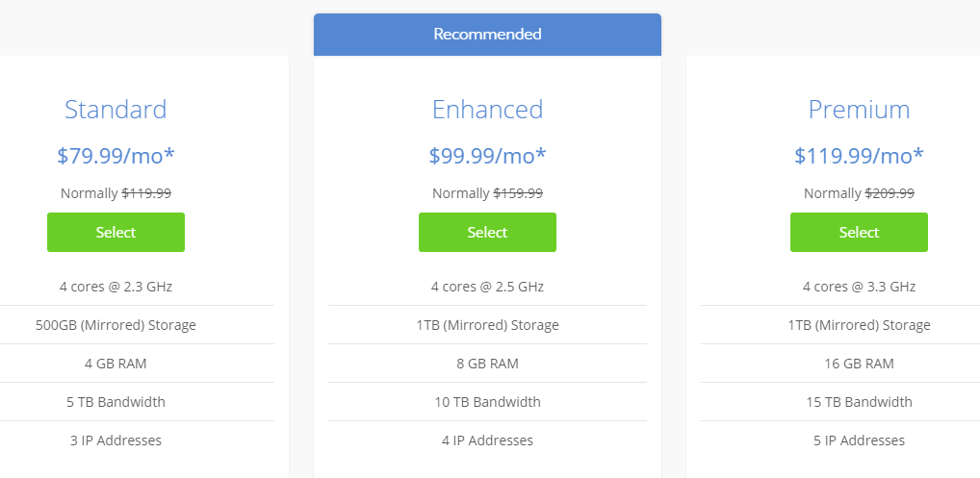Image resolution: width=980 pixels, height=478 pixels.
Task: Click the Recommended banner tab
Action: [487, 35]
